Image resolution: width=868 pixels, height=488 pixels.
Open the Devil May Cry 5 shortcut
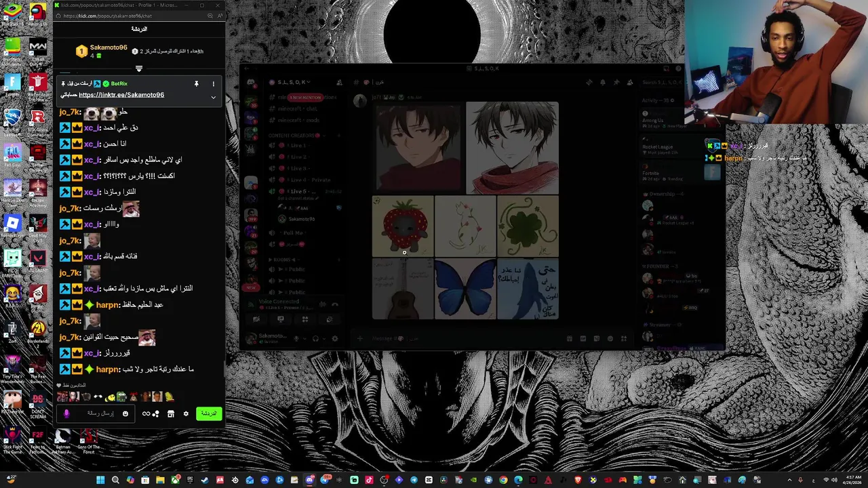(38, 227)
